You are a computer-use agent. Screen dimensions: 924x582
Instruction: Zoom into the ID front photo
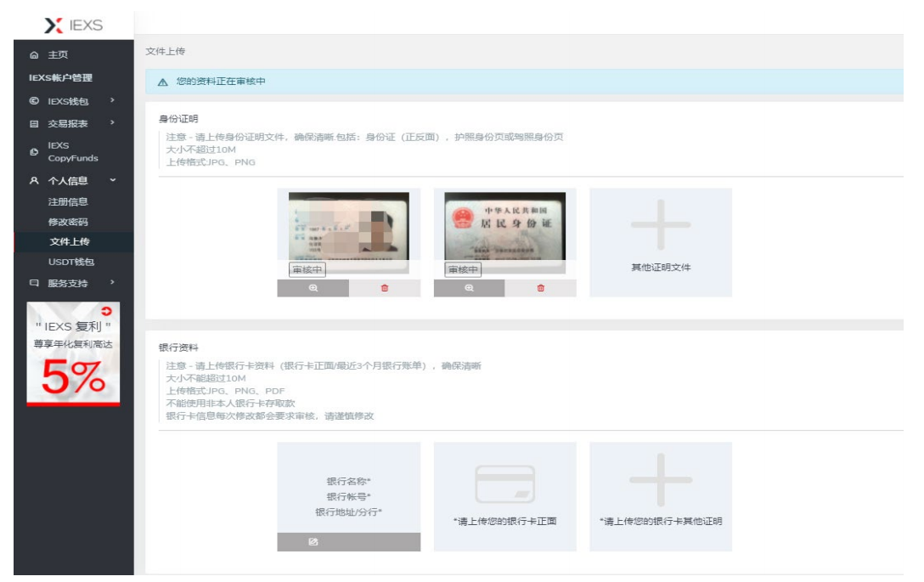(313, 288)
